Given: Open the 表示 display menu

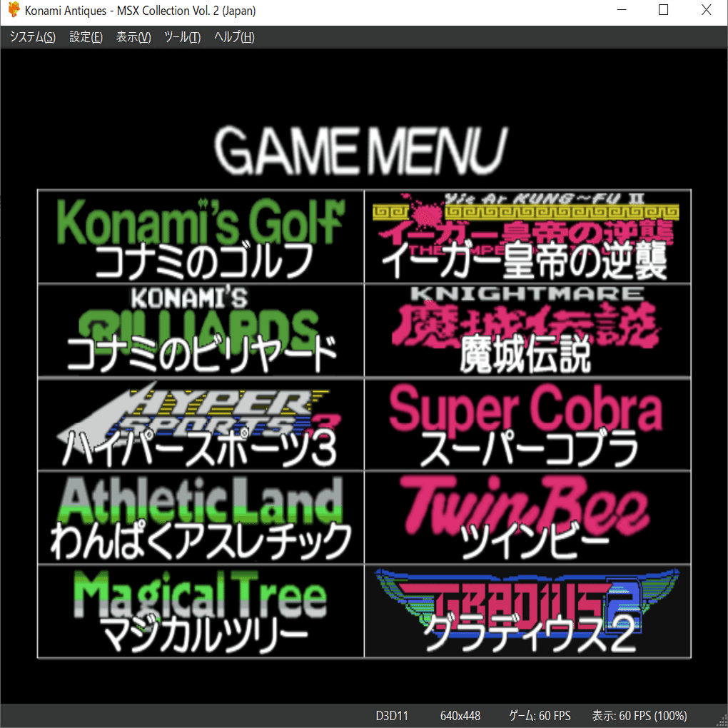Looking at the screenshot, I should (133, 37).
